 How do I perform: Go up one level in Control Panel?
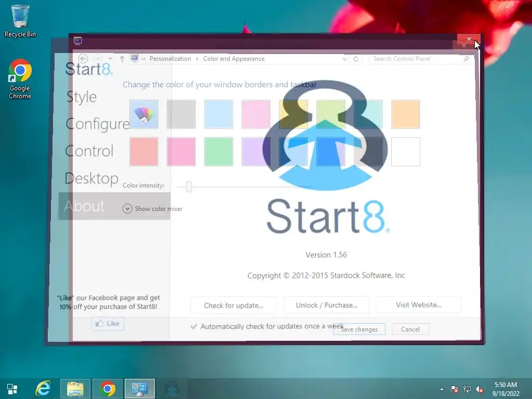tap(122, 59)
